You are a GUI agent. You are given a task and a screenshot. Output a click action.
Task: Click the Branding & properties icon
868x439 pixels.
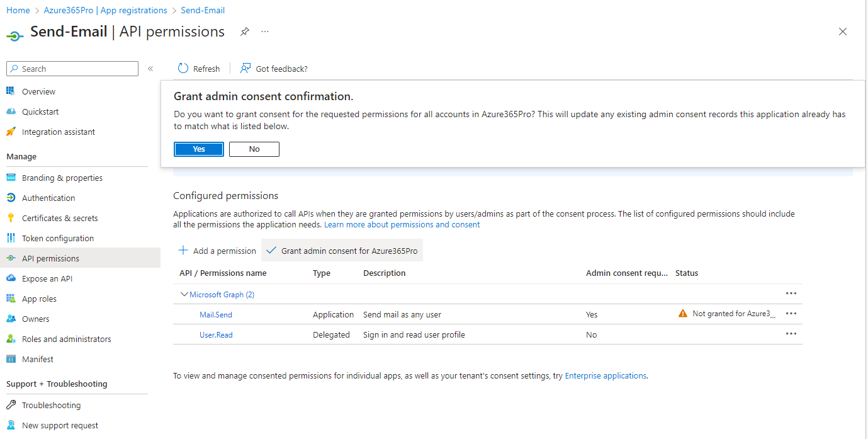pos(11,178)
